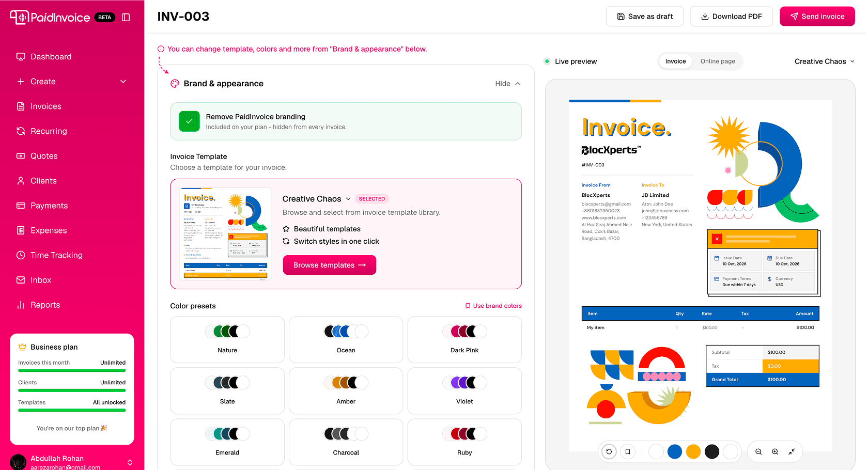Hide the Brand & appearance section
Viewport: 868px width, 470px height.
(508, 84)
